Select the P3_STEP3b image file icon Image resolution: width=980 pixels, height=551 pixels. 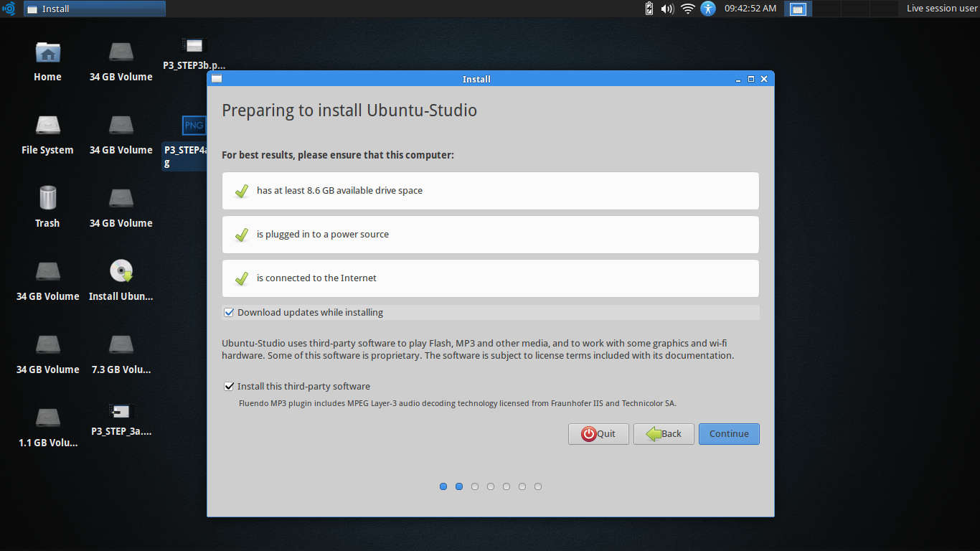pos(194,46)
